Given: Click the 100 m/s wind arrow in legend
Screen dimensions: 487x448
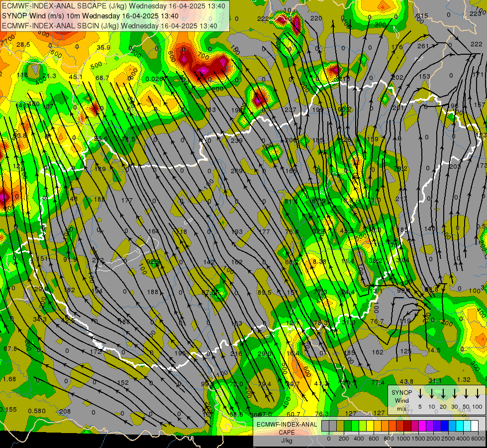Looking at the screenshot, I should coord(478,393).
